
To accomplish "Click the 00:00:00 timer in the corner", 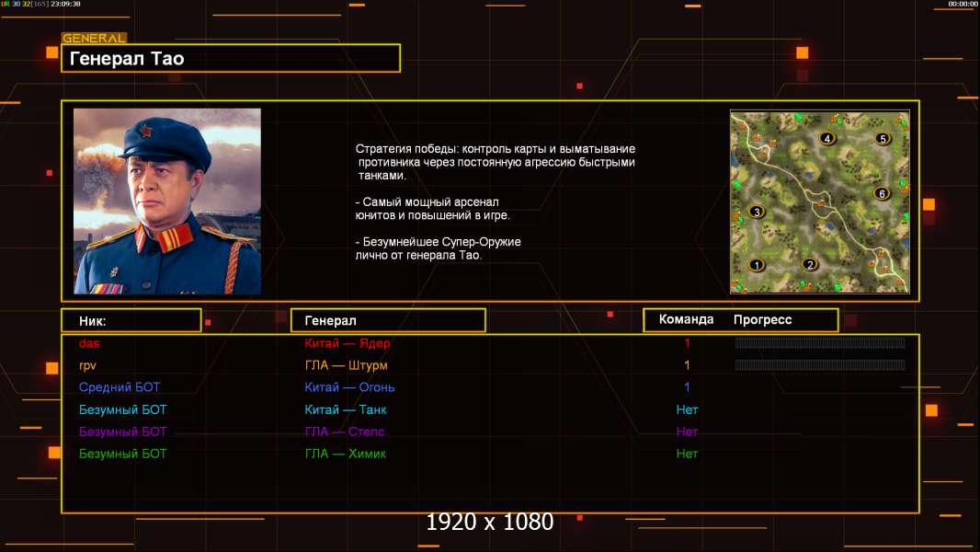I will (x=963, y=4).
